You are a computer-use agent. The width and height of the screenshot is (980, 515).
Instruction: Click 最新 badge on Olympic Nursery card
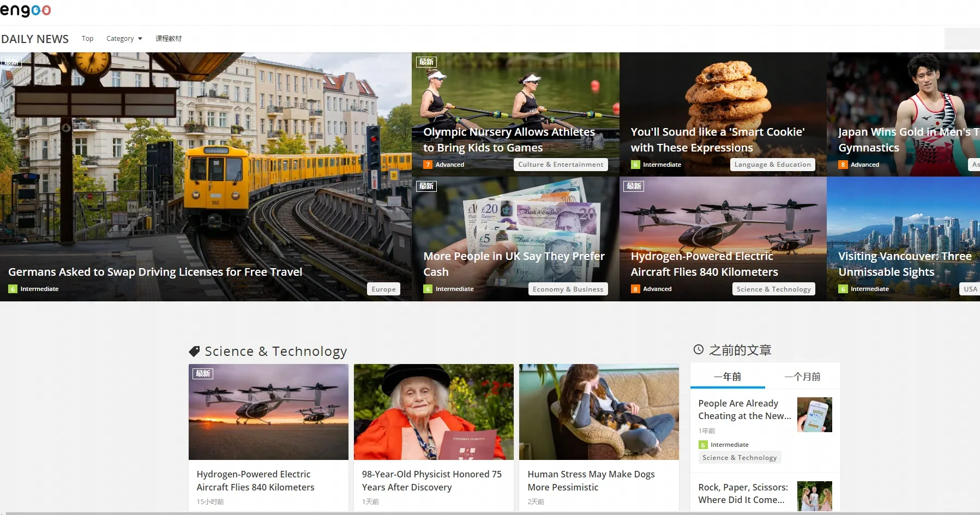426,62
